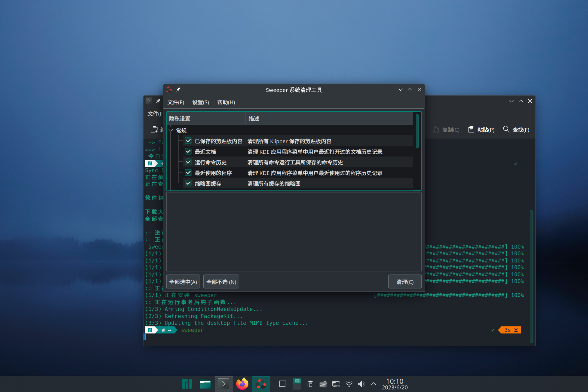
Task: Click the Sweeper icon in taskbar
Action: click(x=261, y=384)
